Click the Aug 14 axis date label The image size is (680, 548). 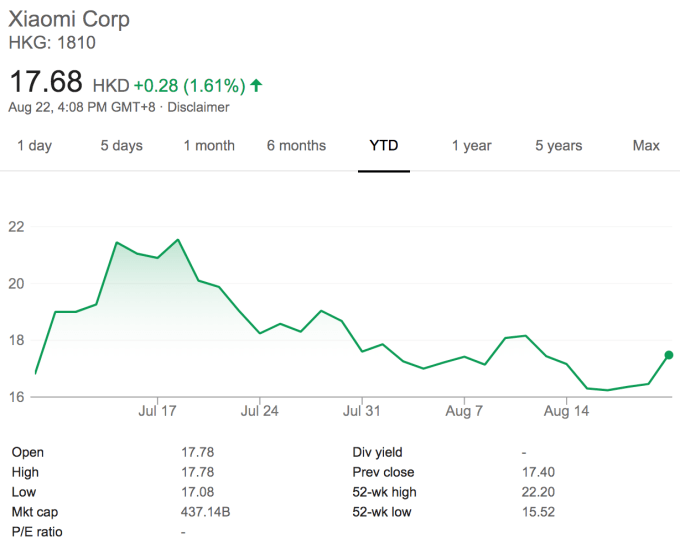click(x=566, y=410)
